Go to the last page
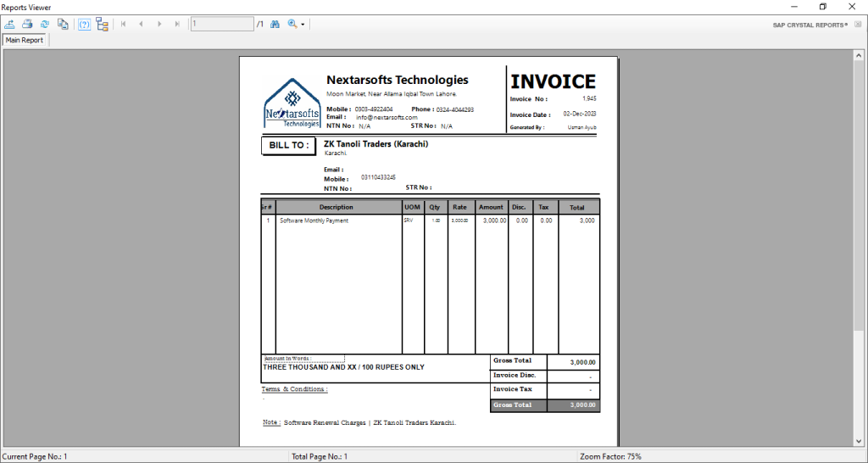Viewport: 868px width, 463px height. point(177,24)
